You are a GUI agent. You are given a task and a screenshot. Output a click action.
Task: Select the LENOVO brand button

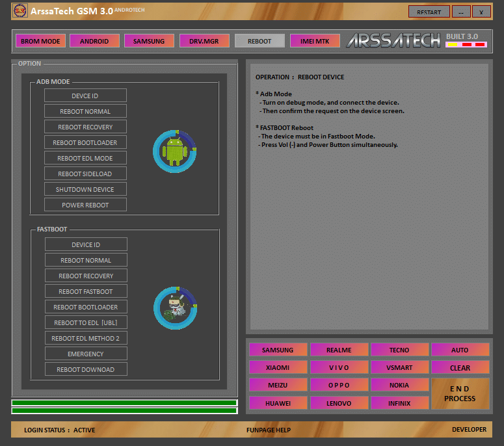click(x=339, y=402)
